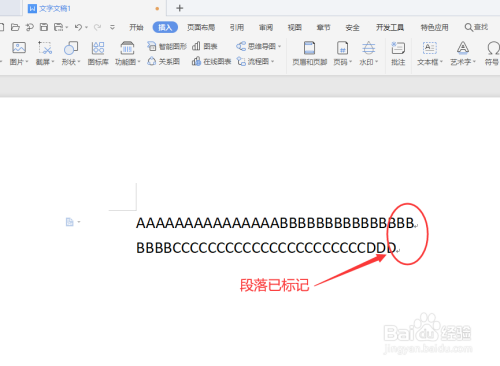Insert a 图表 (Chart)
This screenshot has height=366, width=500.
point(205,46)
